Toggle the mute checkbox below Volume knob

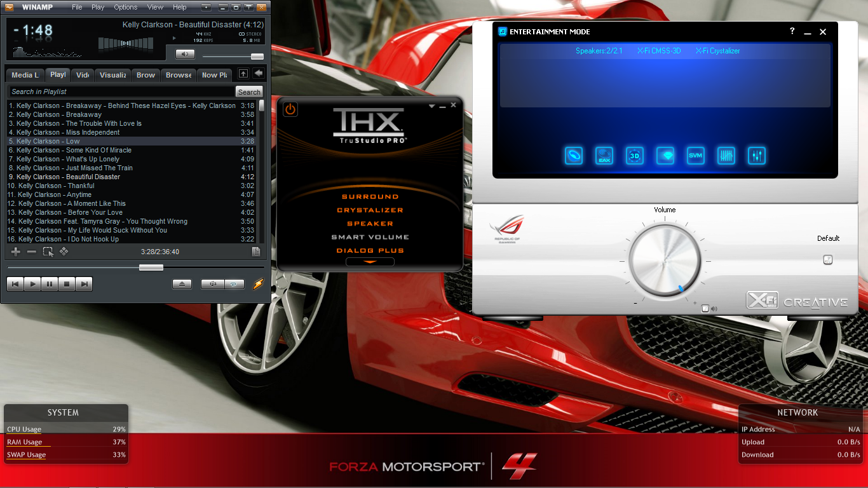(x=705, y=309)
